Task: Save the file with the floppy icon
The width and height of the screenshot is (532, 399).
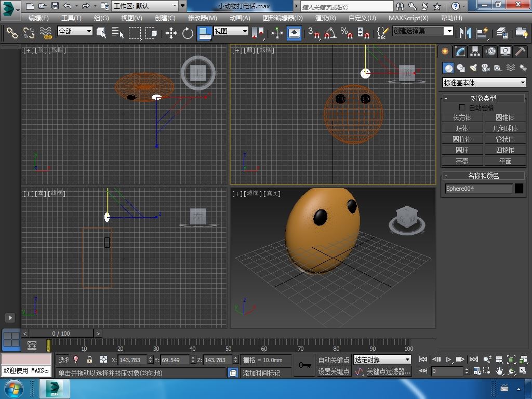Action: click(55, 6)
